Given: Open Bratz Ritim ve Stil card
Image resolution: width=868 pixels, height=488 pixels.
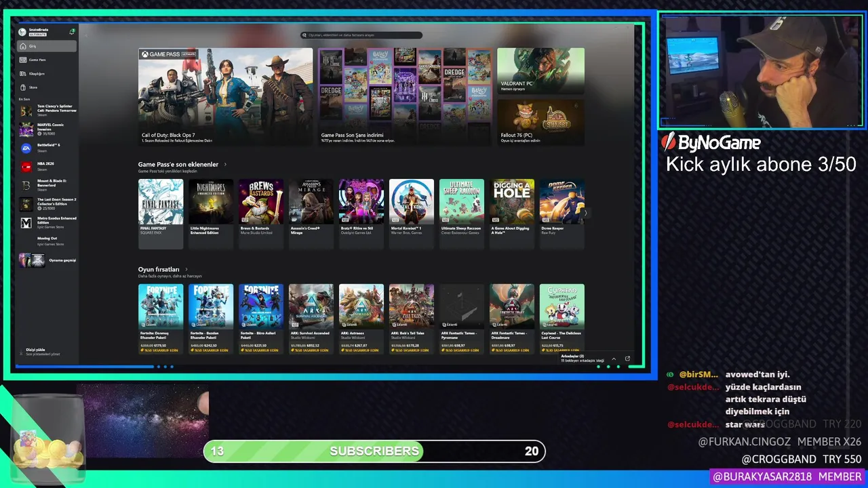Looking at the screenshot, I should click(x=361, y=213).
